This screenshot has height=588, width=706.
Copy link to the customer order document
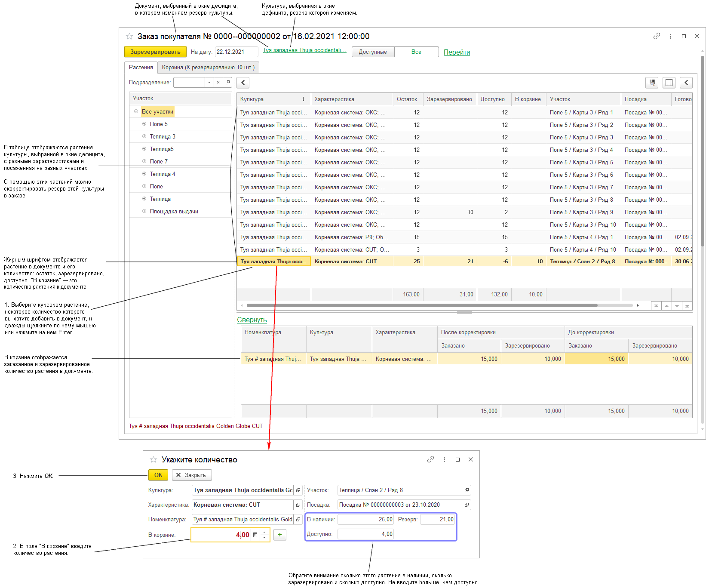(x=657, y=37)
